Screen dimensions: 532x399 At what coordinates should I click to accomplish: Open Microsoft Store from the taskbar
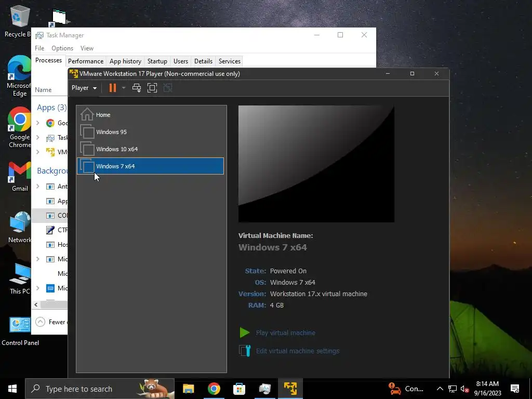[239, 389]
